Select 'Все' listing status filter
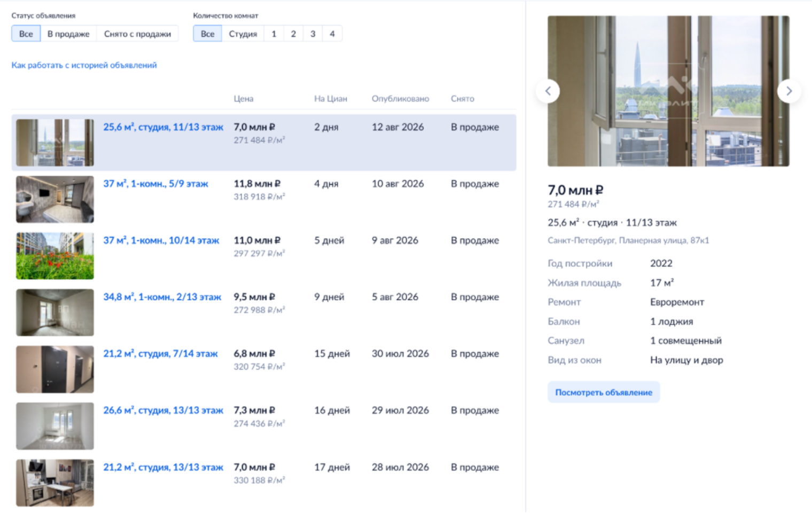Viewport: 812px width, 521px height. pyautogui.click(x=26, y=34)
